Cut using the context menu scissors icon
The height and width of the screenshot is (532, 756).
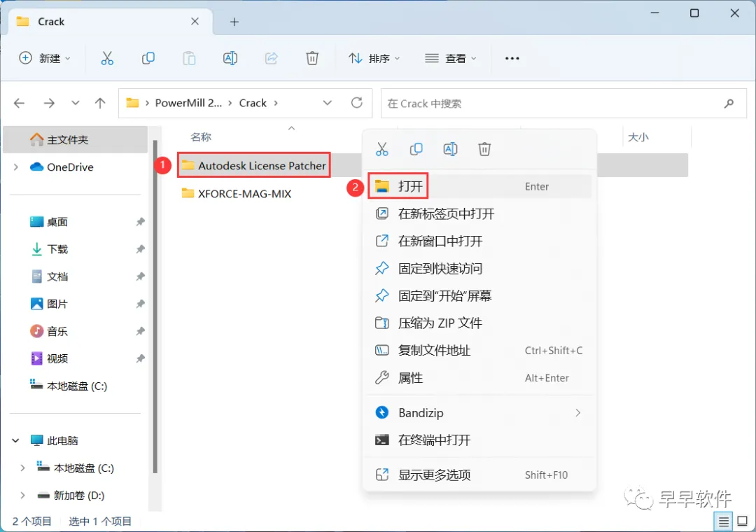(x=382, y=149)
